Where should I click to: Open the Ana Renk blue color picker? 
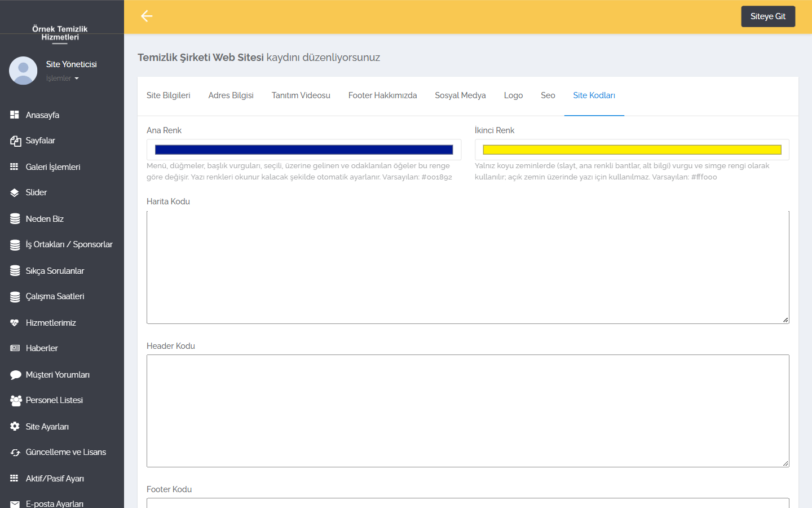304,150
